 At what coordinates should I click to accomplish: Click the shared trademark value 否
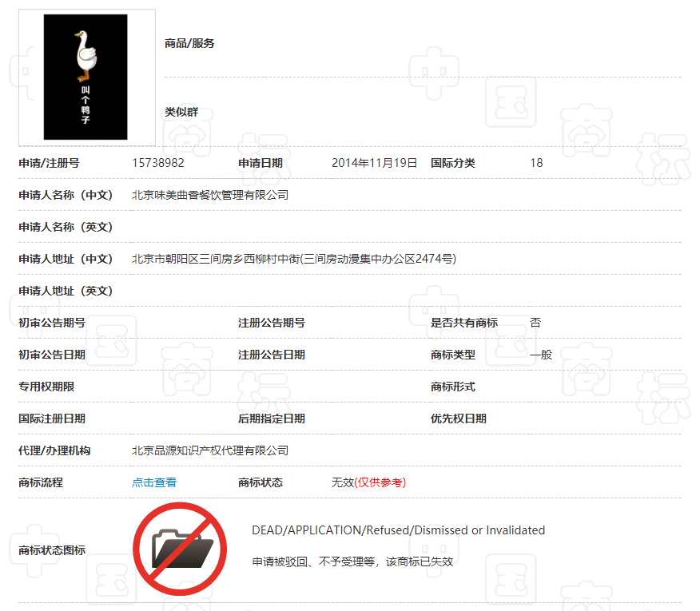coord(535,323)
